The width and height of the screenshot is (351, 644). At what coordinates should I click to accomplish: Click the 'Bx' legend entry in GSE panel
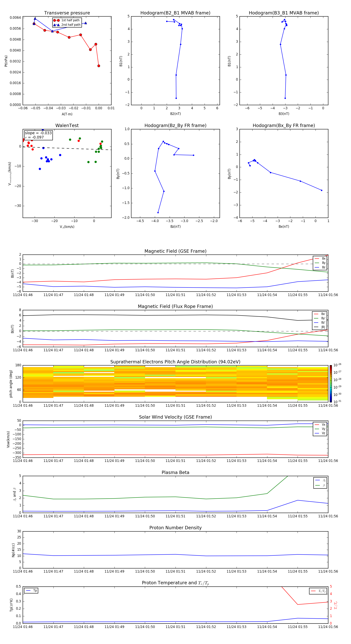(320, 259)
